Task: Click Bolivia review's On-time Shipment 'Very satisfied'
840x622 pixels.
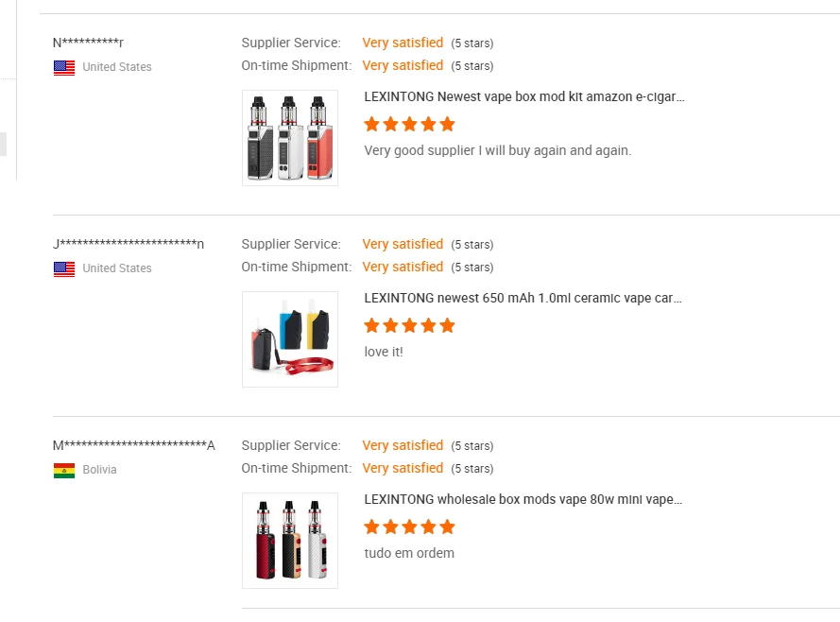Action: [x=403, y=468]
